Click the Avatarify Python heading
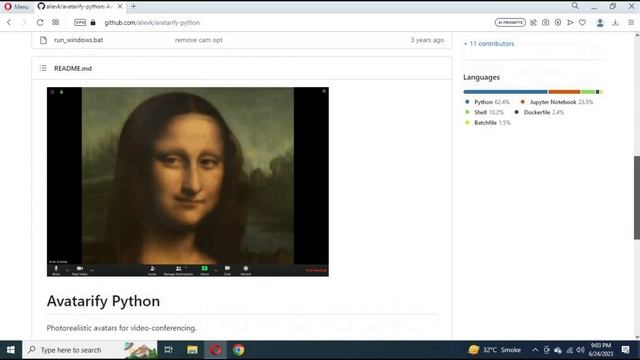This screenshot has height=360, width=640. (x=103, y=301)
